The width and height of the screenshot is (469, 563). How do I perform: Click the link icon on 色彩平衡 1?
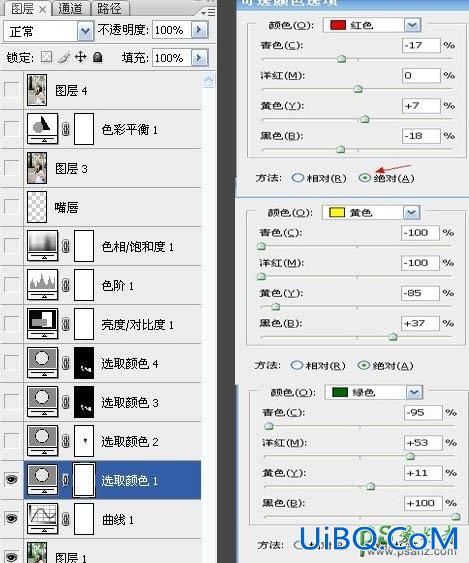66,129
